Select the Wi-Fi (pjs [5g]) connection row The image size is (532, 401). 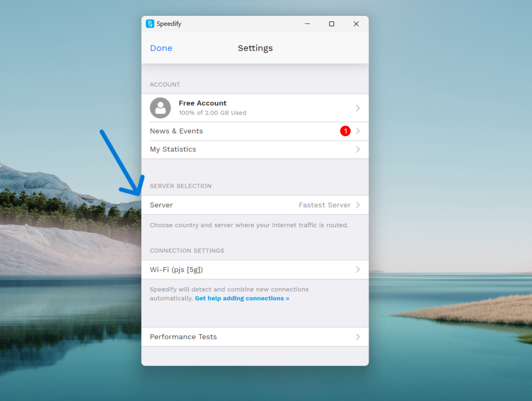240,270
